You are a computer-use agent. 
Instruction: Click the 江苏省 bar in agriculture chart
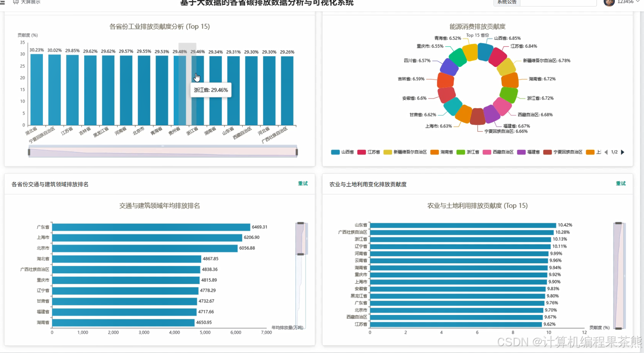(456, 324)
